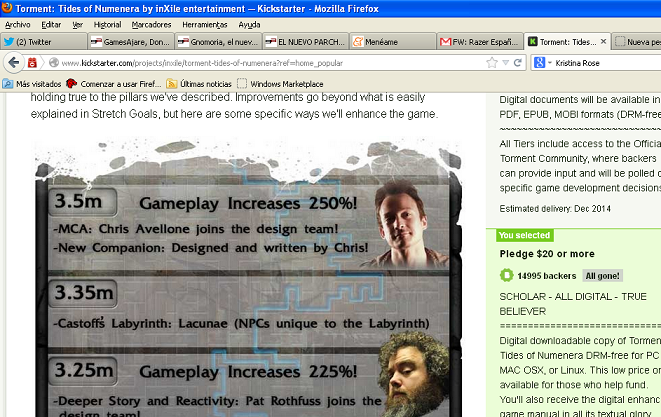Click the 14995 backers count
661x417 pixels.
click(546, 276)
